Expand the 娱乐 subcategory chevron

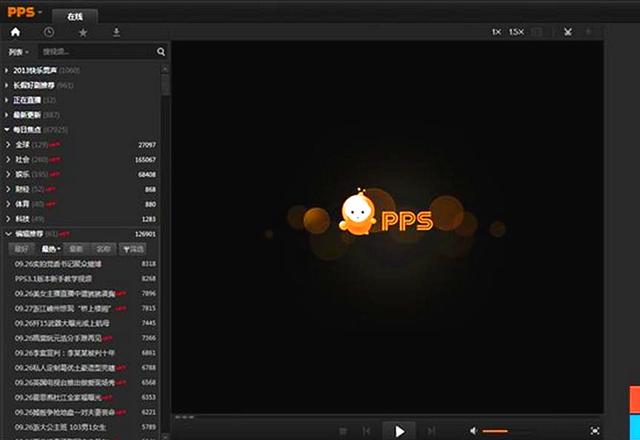coord(8,174)
